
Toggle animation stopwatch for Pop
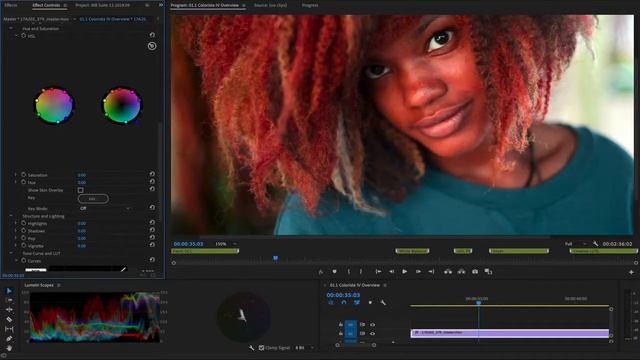(24, 238)
